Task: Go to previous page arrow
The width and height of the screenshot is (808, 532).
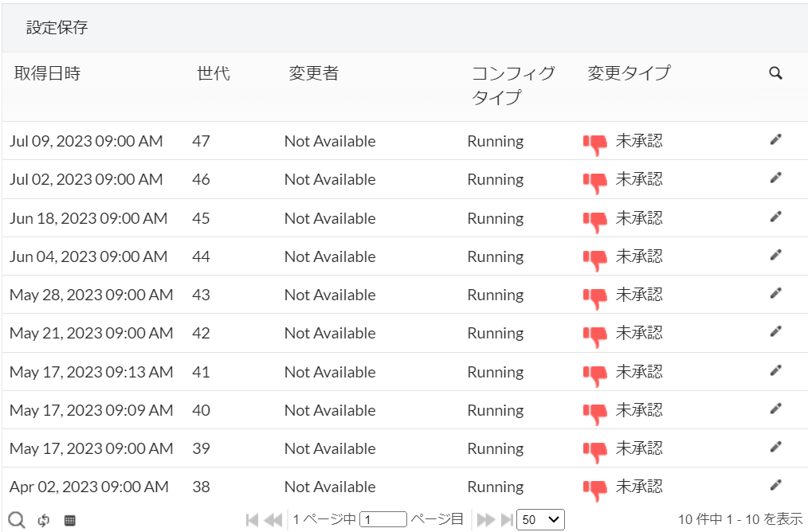Action: (273, 520)
